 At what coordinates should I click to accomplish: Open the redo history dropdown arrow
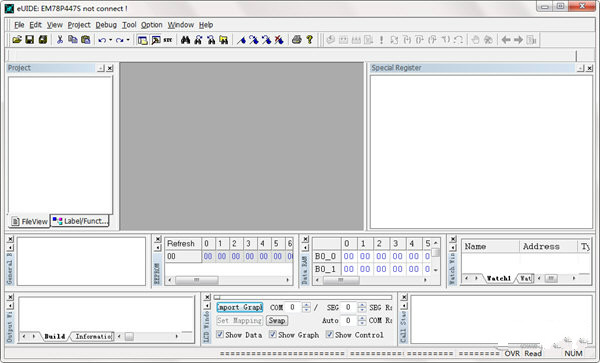128,40
